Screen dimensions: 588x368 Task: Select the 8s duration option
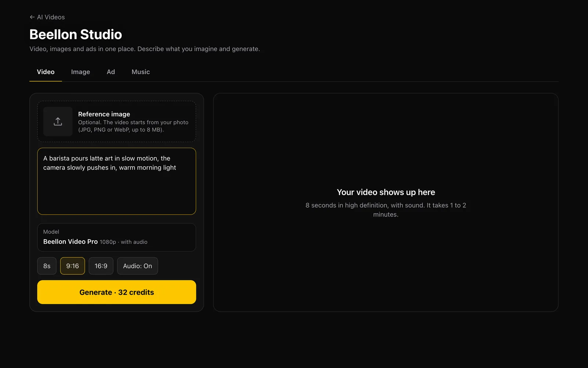click(x=47, y=266)
